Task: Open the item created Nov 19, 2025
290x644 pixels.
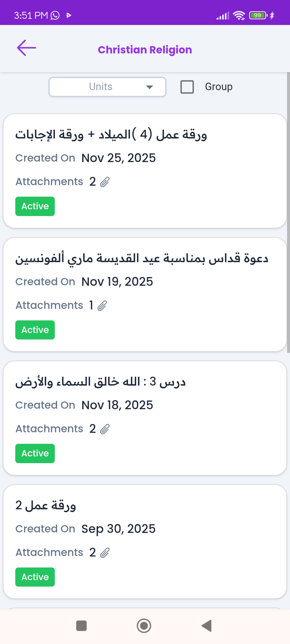Action: coord(145,282)
